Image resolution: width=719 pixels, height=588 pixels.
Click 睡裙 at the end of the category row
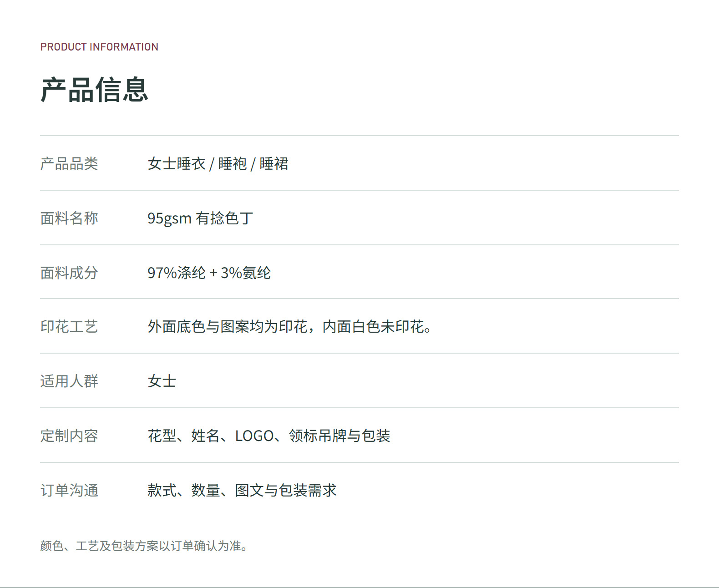click(x=274, y=163)
